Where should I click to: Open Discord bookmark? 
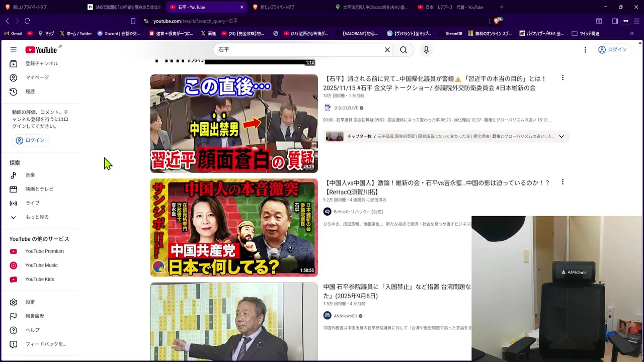pos(119,34)
